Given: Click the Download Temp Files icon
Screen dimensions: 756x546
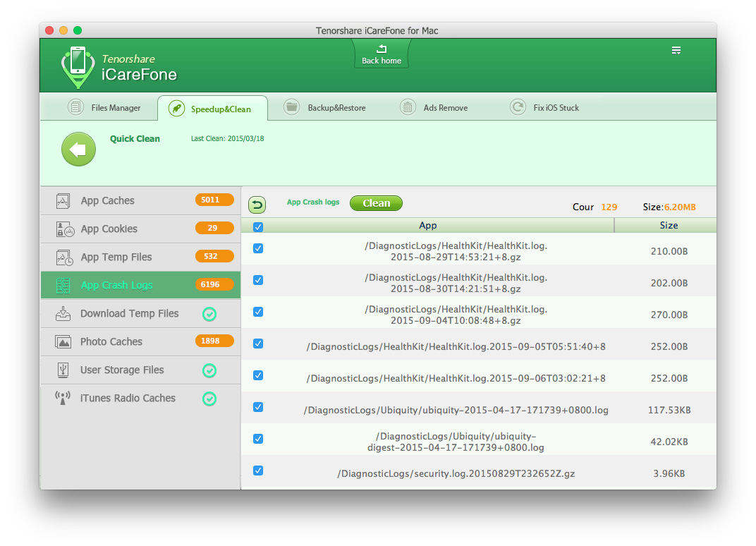Looking at the screenshot, I should [63, 313].
